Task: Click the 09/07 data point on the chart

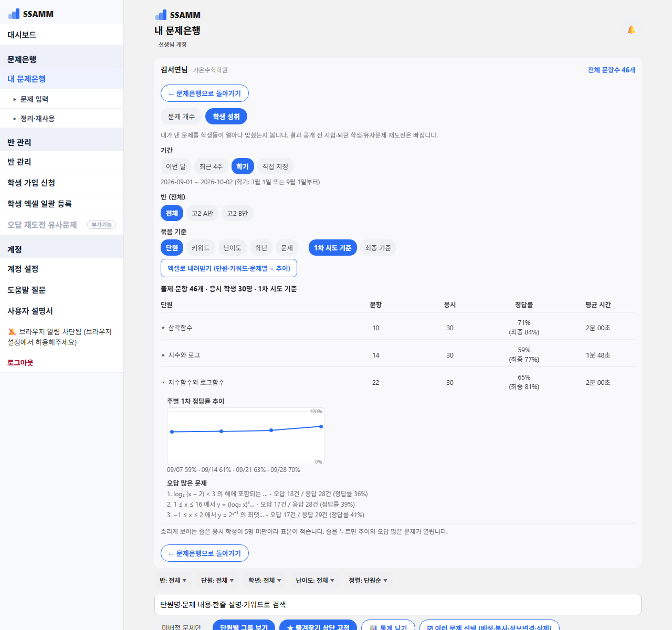Action: pos(172,432)
